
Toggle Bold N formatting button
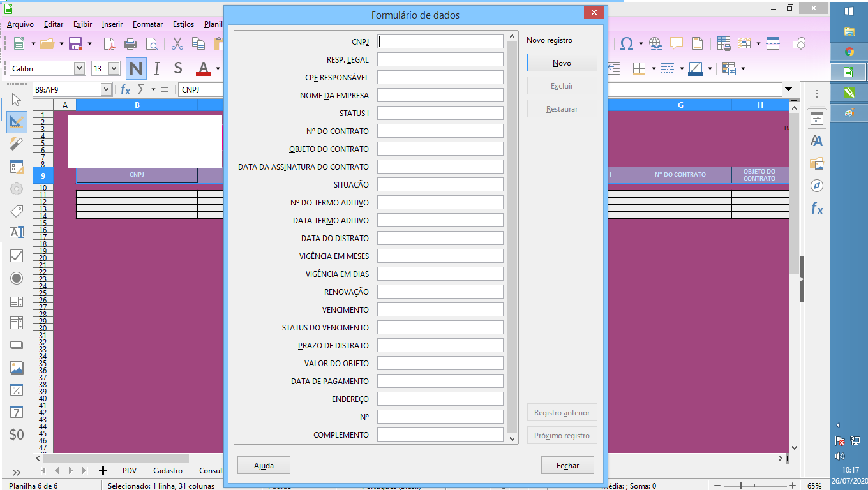click(x=136, y=68)
